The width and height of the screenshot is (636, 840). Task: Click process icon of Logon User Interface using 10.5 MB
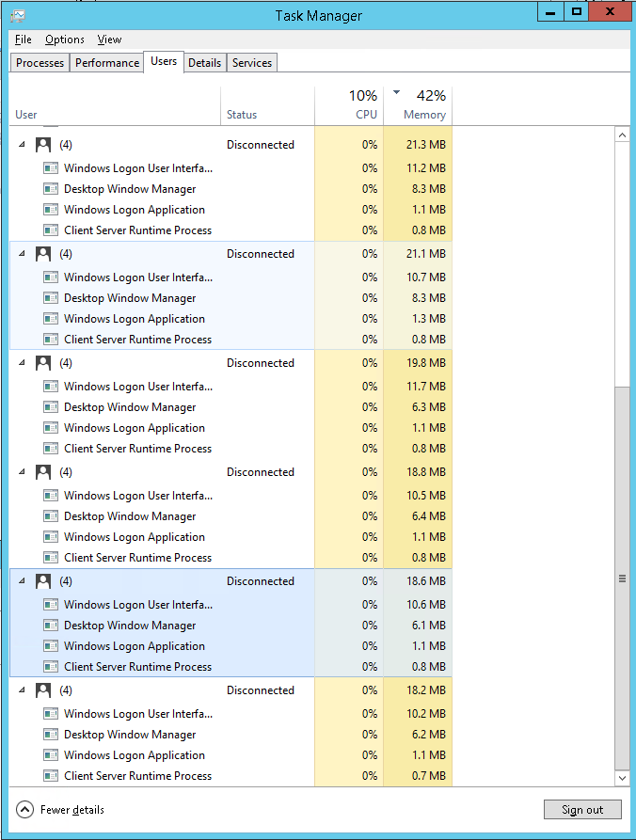pos(51,496)
